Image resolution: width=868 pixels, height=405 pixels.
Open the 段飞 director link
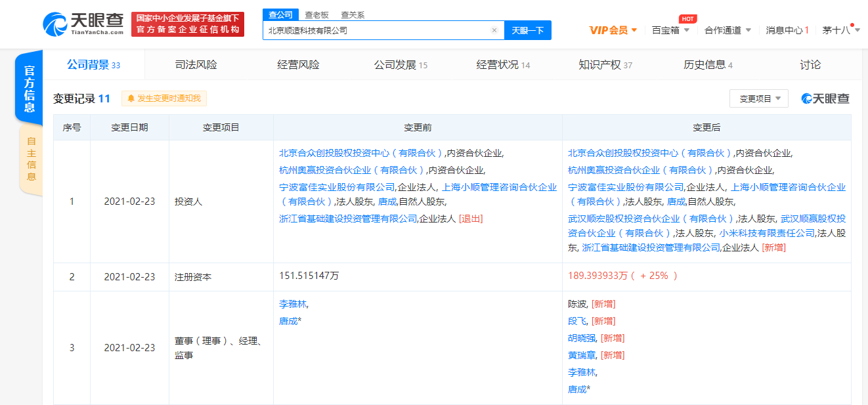pyautogui.click(x=576, y=321)
